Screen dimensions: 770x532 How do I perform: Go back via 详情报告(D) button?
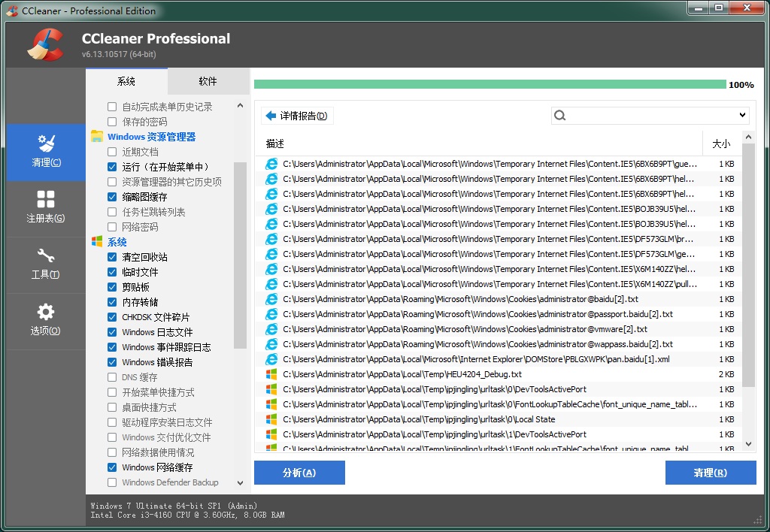pyautogui.click(x=297, y=116)
